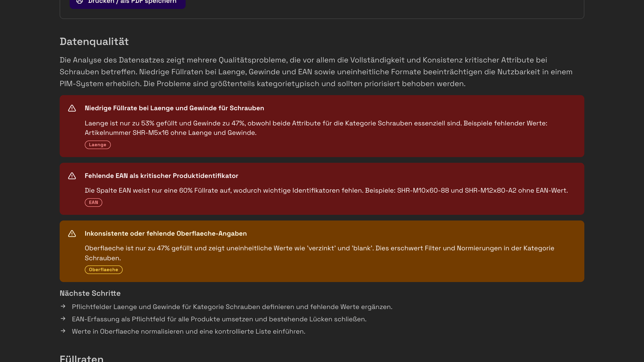The width and height of the screenshot is (644, 362).
Task: Click the Nächste Schritte heading
Action: [90, 293]
